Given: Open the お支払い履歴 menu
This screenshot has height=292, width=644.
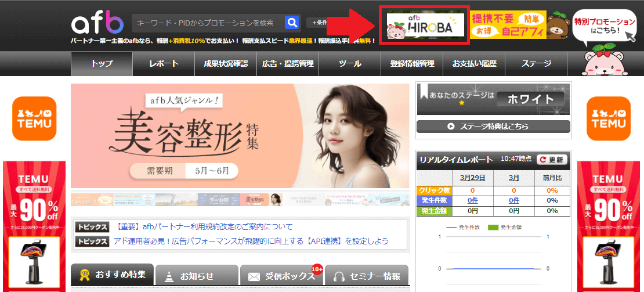Looking at the screenshot, I should 475,64.
